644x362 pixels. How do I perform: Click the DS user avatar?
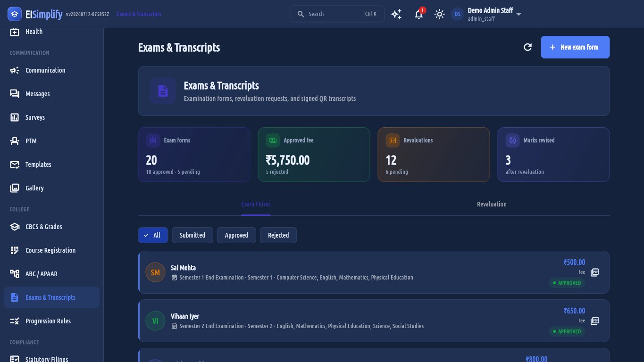(x=458, y=14)
